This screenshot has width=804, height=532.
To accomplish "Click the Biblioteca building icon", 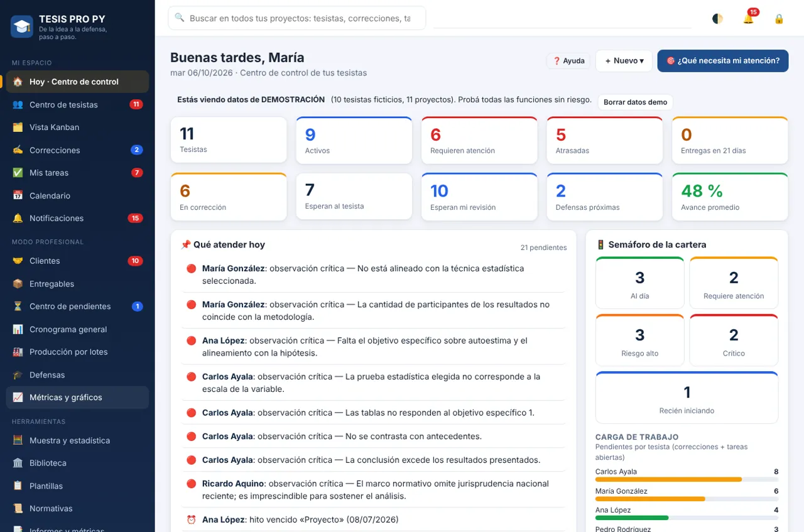I will tap(18, 463).
